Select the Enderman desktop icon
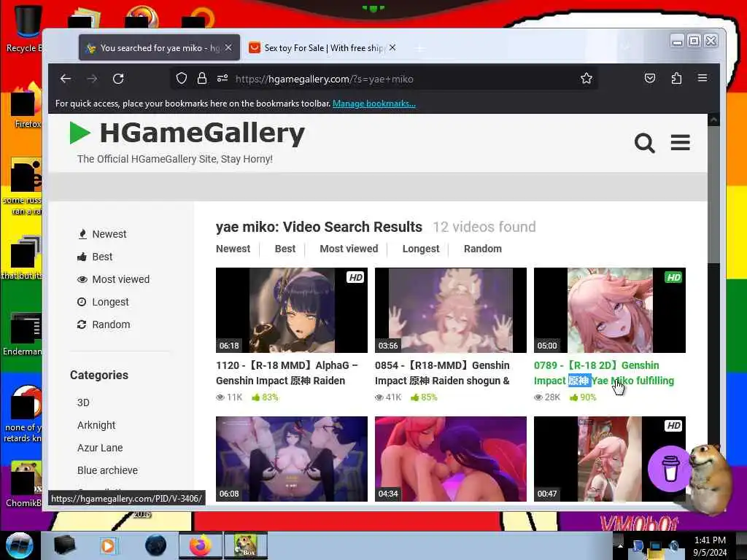 click(23, 333)
